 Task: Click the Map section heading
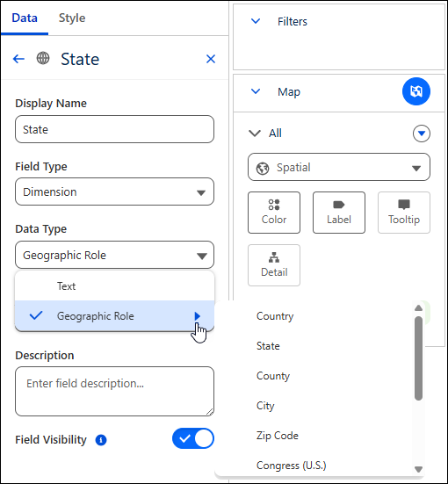point(289,91)
